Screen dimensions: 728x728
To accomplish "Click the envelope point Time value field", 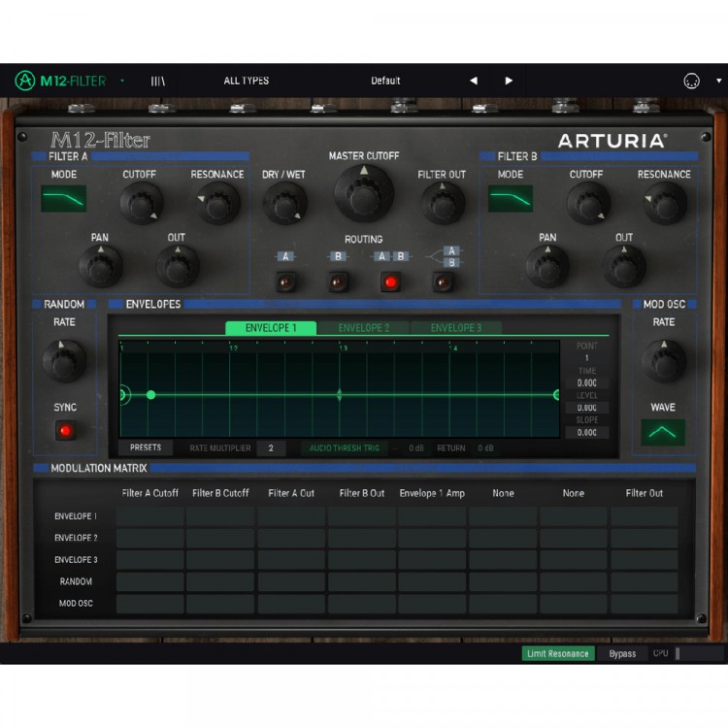I will (587, 383).
